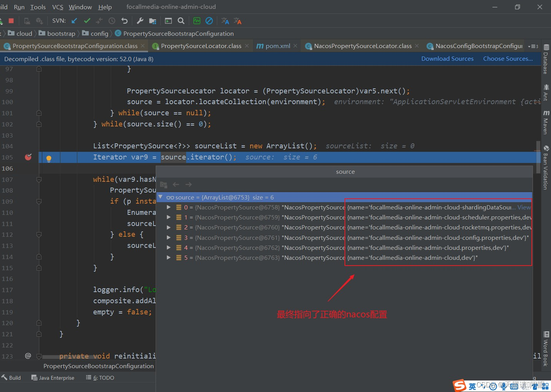Viewport: 551px width, 392px height.
Task: Open the Word Book tool window
Action: (x=546, y=349)
